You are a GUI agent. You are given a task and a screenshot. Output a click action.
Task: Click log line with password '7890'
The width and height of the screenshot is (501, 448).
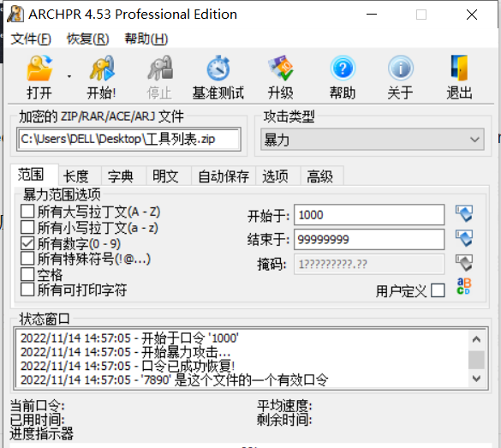[175, 380]
